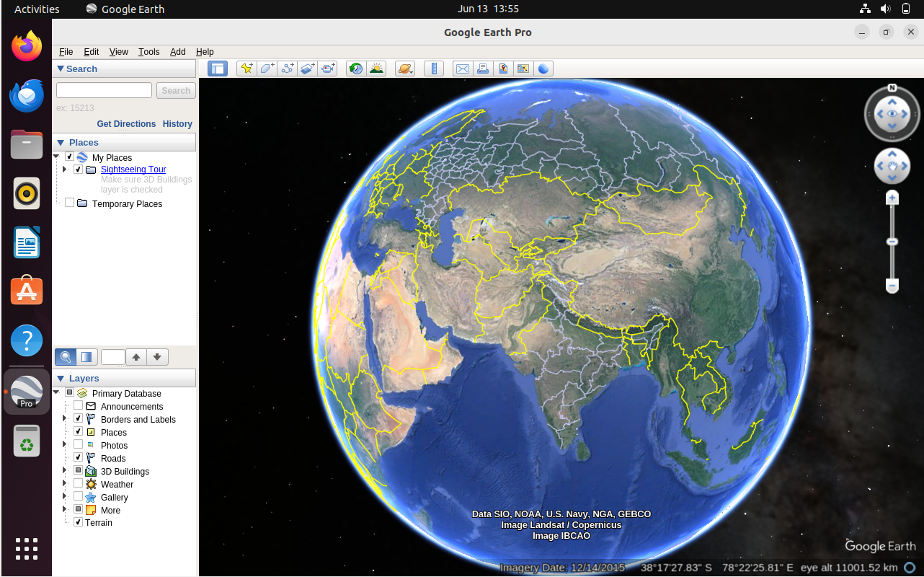Open the search History link
This screenshot has height=577, width=924.
coord(177,124)
